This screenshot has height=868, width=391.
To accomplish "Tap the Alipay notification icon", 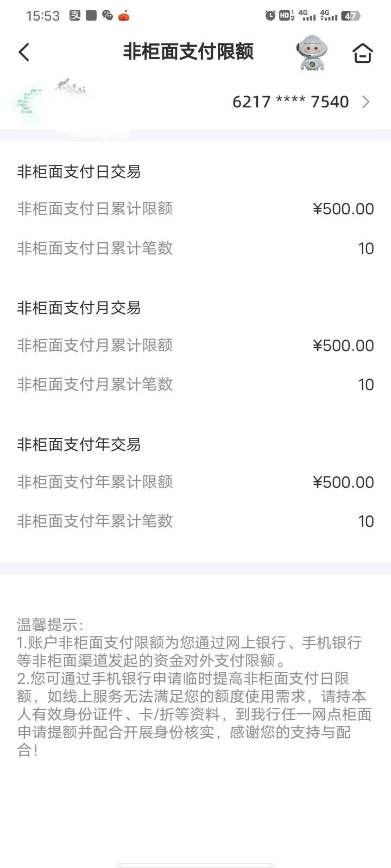I will pyautogui.click(x=75, y=15).
